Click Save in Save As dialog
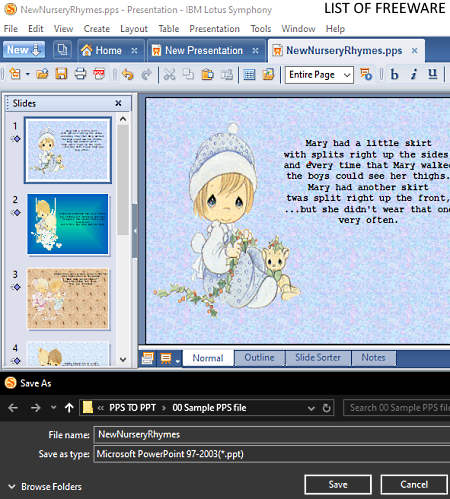Screen dimensions: 450x499 pyautogui.click(x=338, y=484)
